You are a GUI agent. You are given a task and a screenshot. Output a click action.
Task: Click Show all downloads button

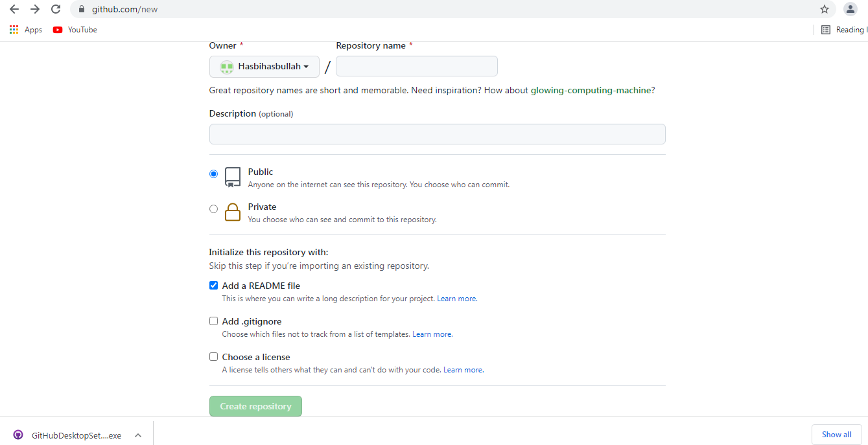pyautogui.click(x=837, y=435)
